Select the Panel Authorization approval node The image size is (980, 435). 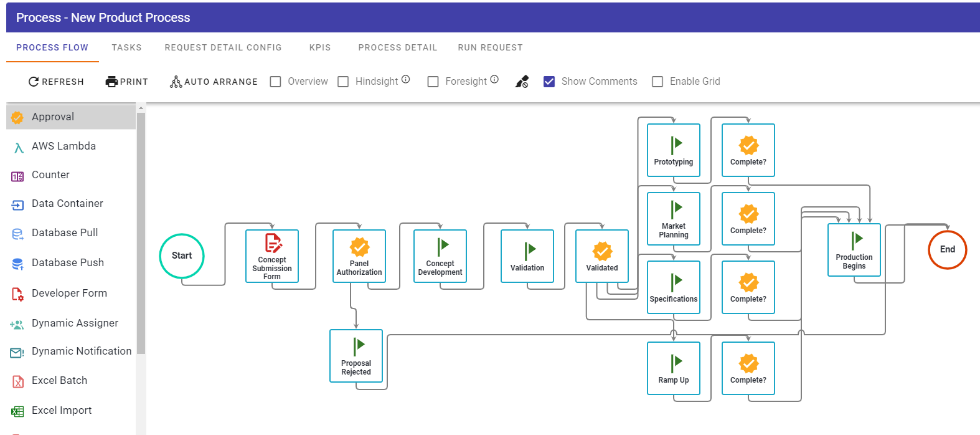[x=359, y=256]
